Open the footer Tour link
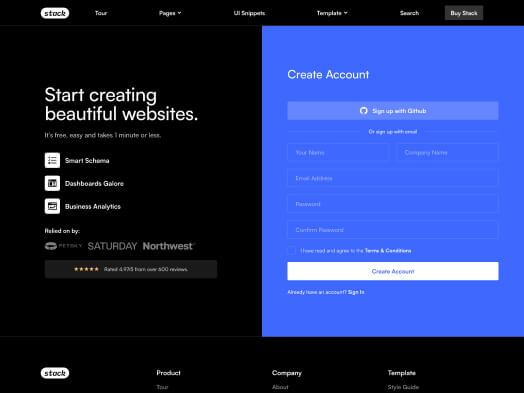 162,387
